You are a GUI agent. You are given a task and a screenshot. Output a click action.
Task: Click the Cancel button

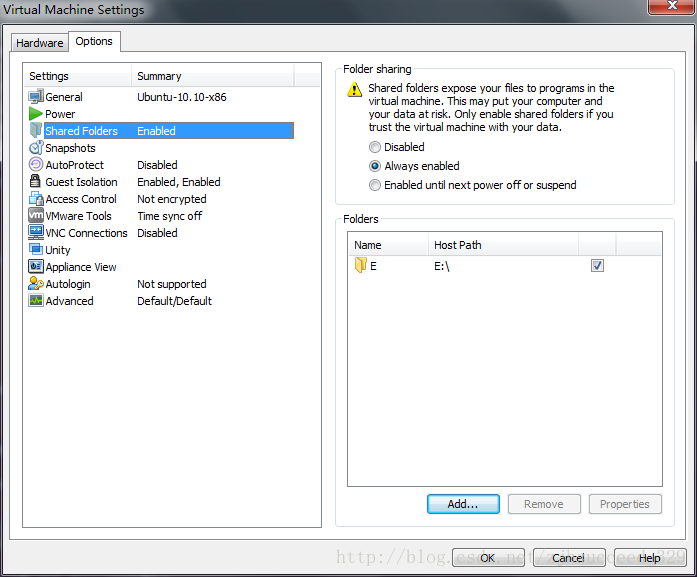(569, 558)
